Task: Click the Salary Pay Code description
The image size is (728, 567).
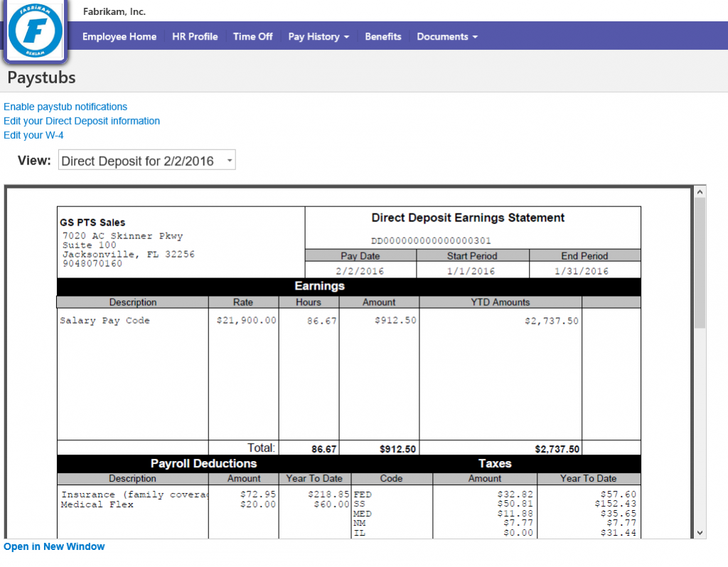Action: (x=105, y=321)
